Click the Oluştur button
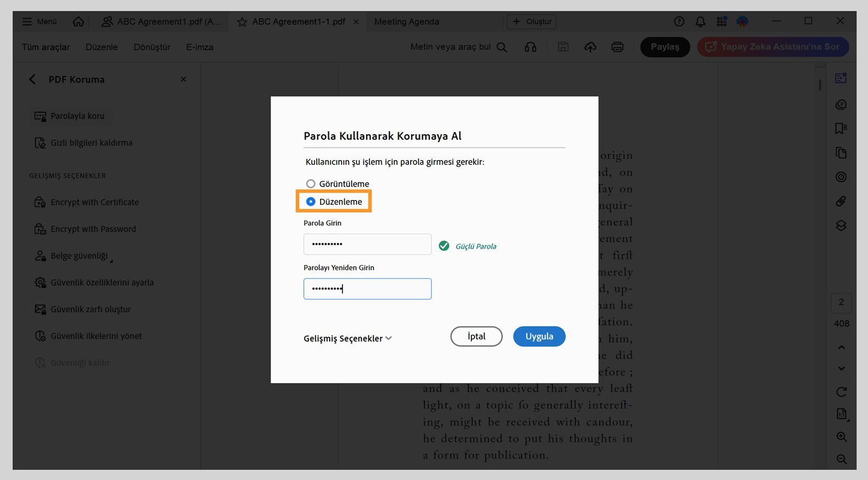The height and width of the screenshot is (480, 868). (532, 22)
